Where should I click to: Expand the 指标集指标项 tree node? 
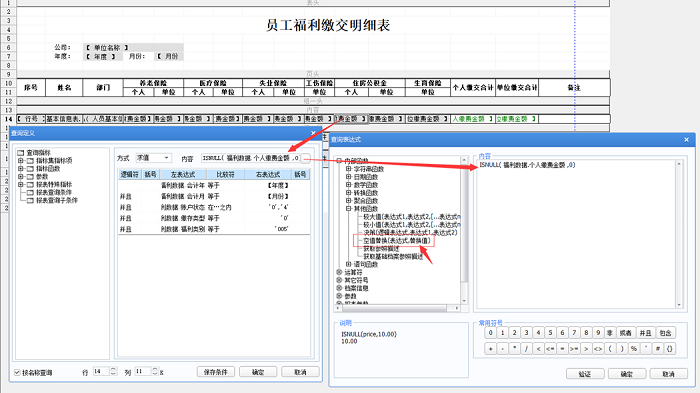(21, 161)
